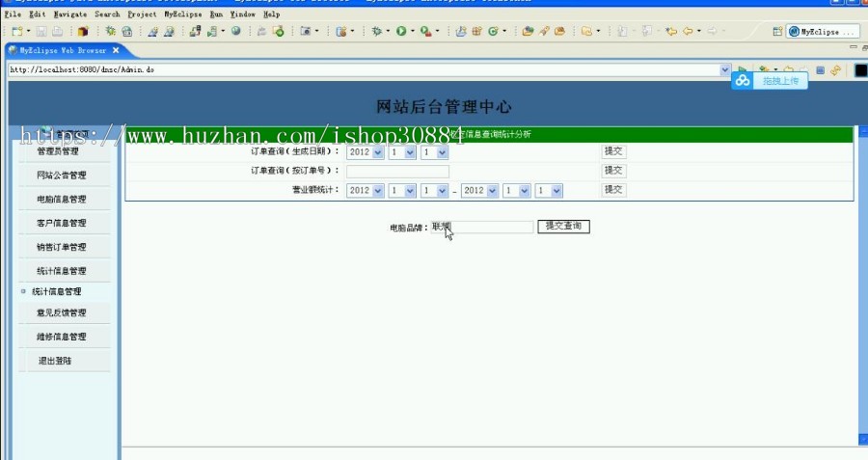This screenshot has width=868, height=460.
Task: Open the Edit menu
Action: click(x=37, y=14)
